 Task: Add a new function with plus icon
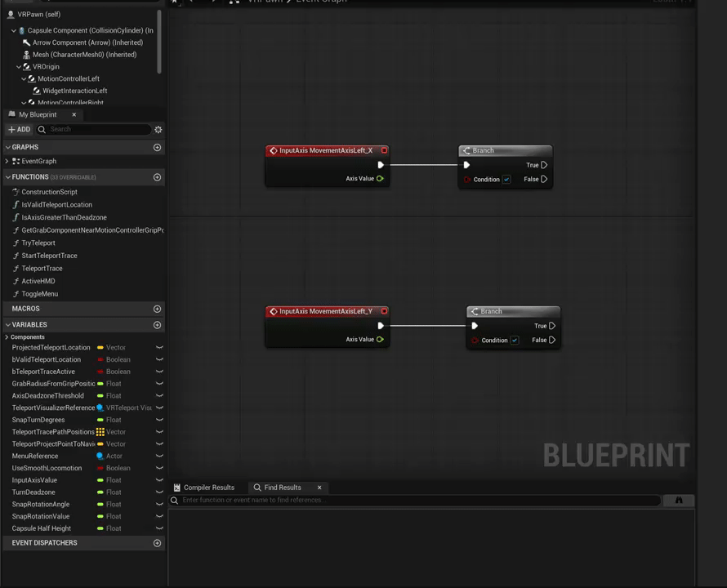click(x=157, y=177)
